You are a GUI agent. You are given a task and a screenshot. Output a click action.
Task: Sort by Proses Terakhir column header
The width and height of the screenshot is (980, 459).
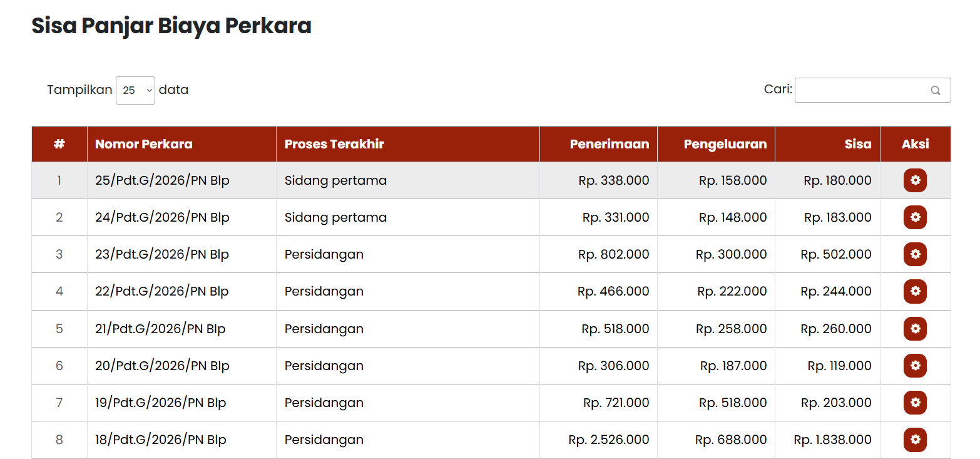click(407, 144)
